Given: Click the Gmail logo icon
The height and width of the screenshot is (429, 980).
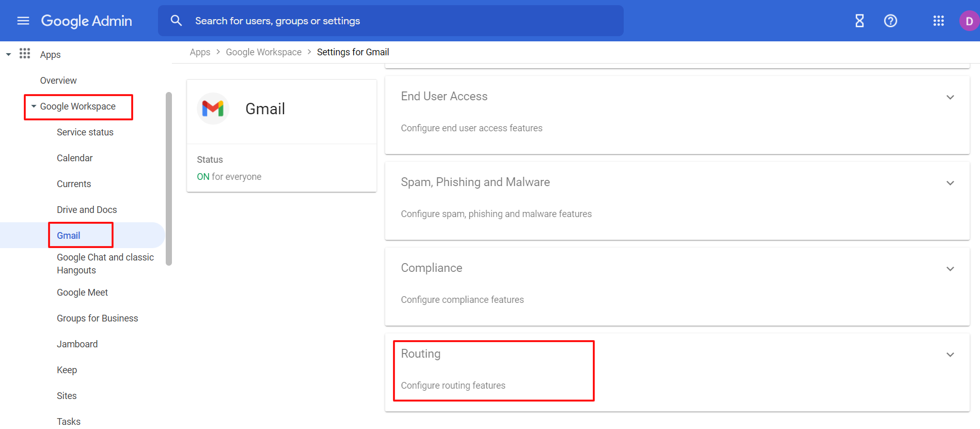Looking at the screenshot, I should (213, 109).
